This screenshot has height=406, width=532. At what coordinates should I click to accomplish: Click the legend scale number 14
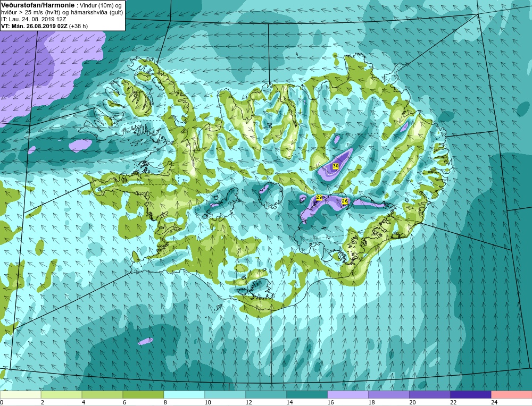click(289, 402)
